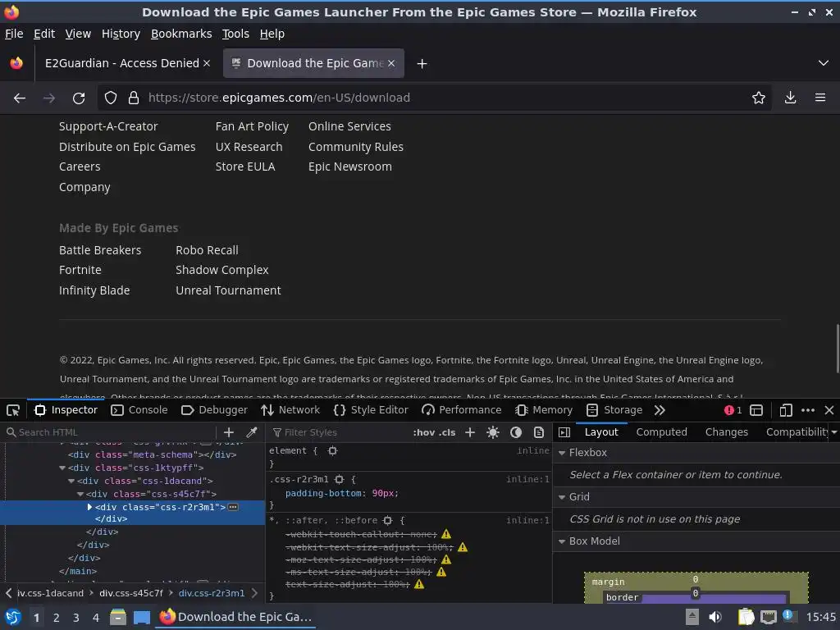Viewport: 840px width, 630px height.
Task: Open tracking protection shield info
Action: [111, 98]
